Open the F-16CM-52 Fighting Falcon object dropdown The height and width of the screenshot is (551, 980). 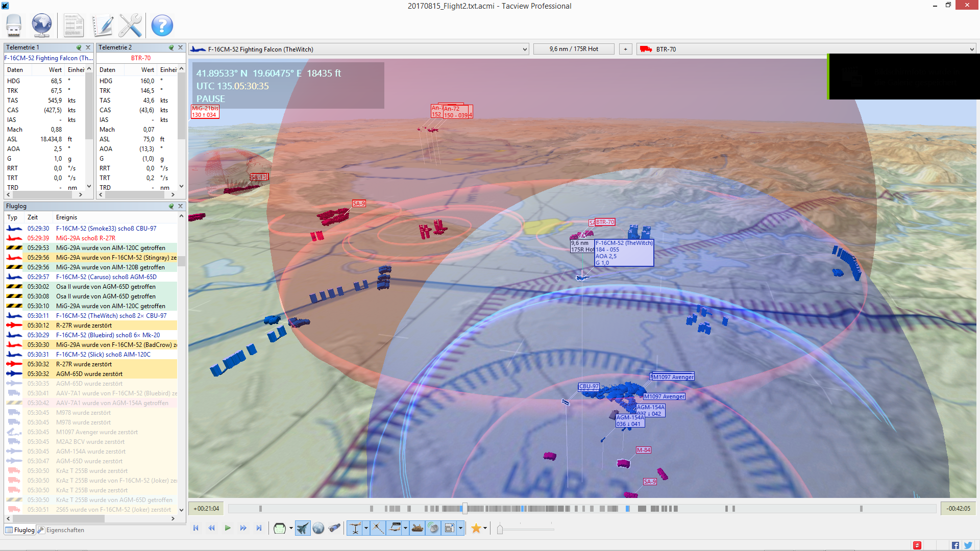[359, 49]
